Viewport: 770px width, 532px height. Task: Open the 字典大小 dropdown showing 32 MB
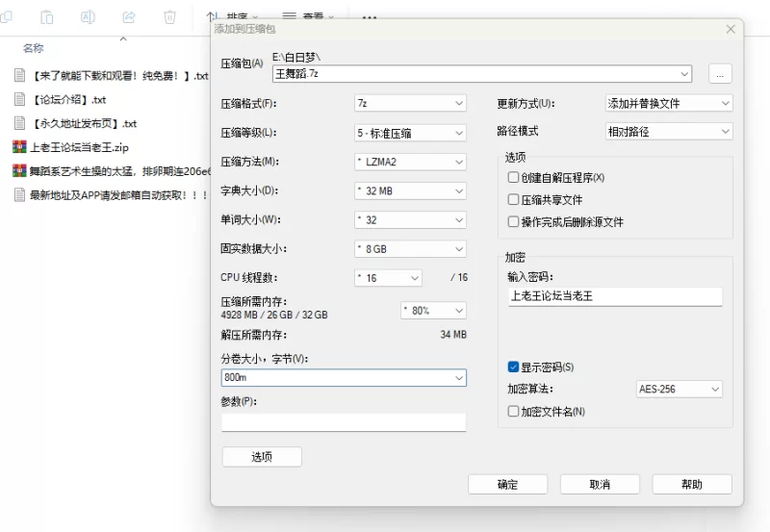tap(410, 190)
